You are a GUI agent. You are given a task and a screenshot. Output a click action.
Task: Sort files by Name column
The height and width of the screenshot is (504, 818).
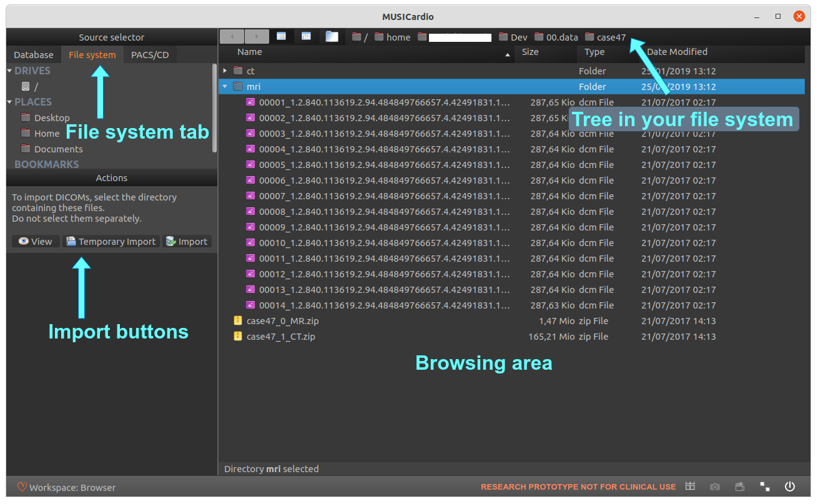pyautogui.click(x=367, y=52)
